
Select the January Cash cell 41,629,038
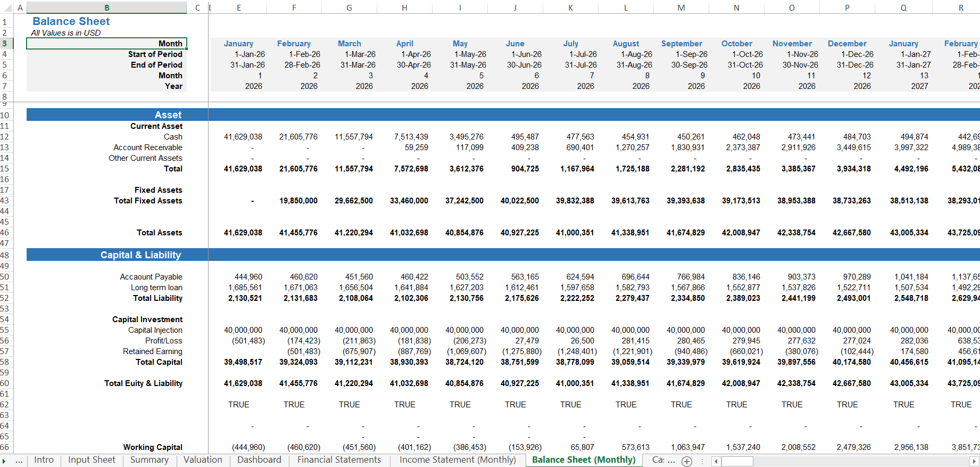pyautogui.click(x=238, y=136)
